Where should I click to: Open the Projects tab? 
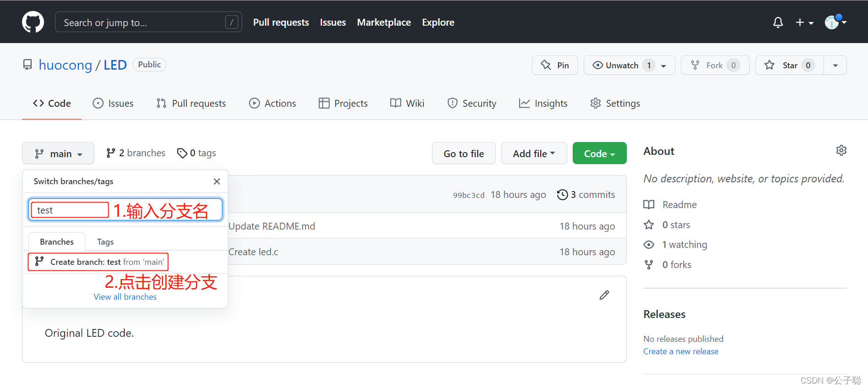[x=343, y=104]
